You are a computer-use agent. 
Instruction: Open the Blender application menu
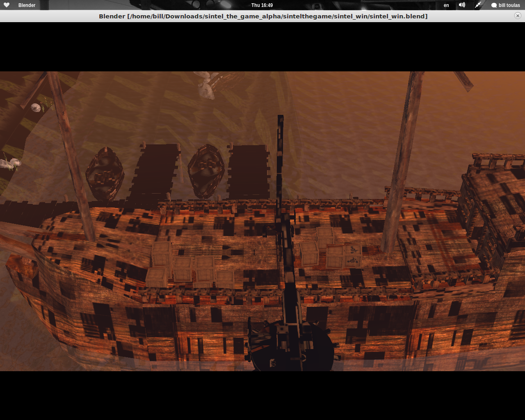(x=27, y=5)
